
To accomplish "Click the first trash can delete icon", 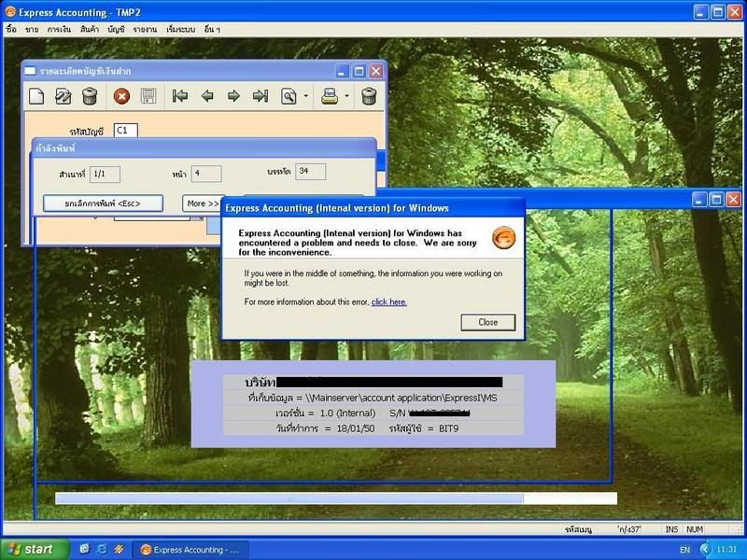I will coord(90,96).
